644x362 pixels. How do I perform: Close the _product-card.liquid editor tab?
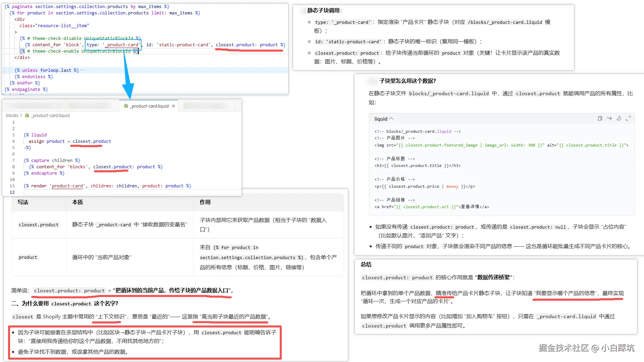(173, 106)
